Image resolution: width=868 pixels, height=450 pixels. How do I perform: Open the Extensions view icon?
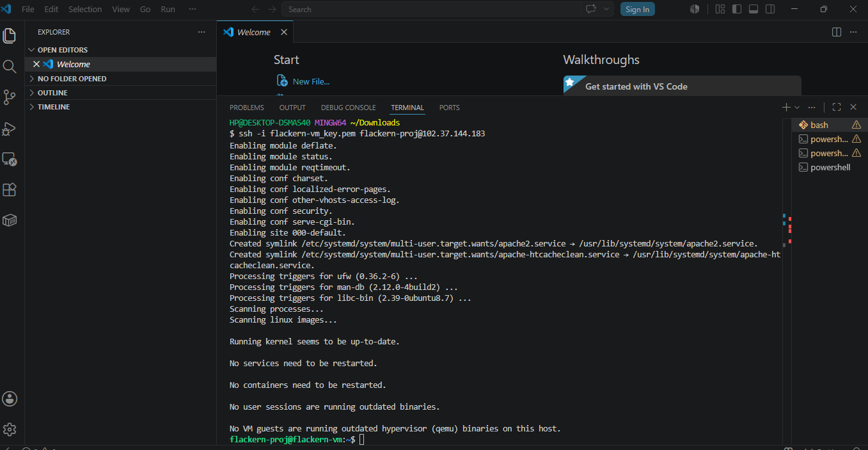10,189
